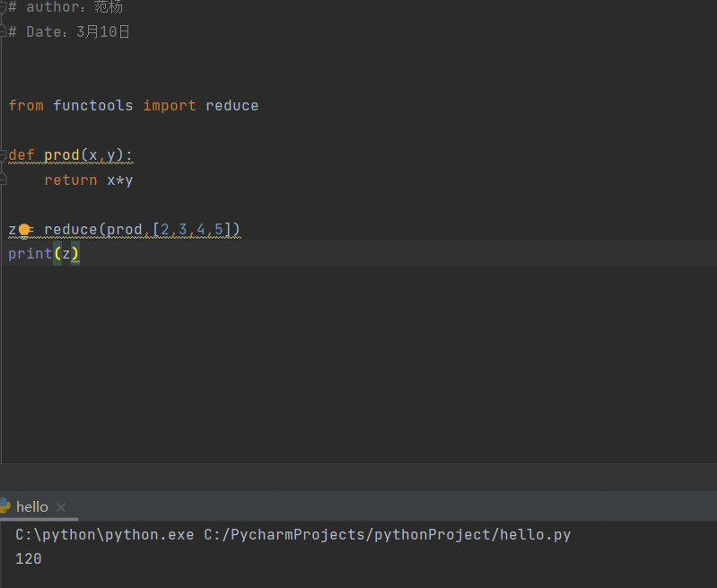The height and width of the screenshot is (588, 717).
Task: Click fold end marker beside Date comment
Action: (x=4, y=32)
